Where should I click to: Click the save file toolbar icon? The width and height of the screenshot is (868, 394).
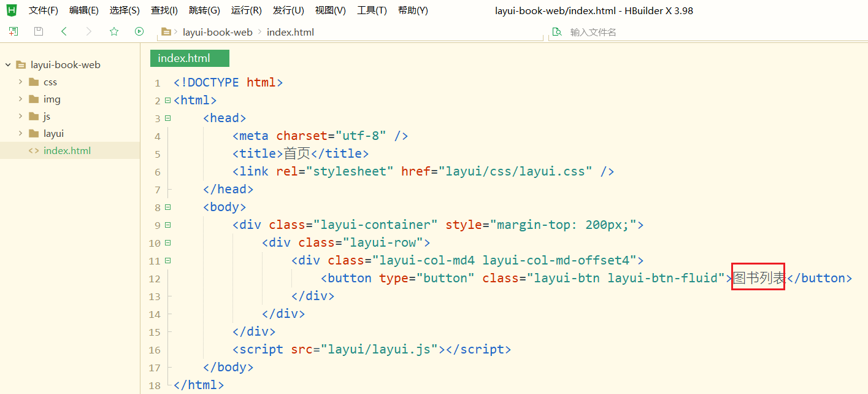point(39,31)
